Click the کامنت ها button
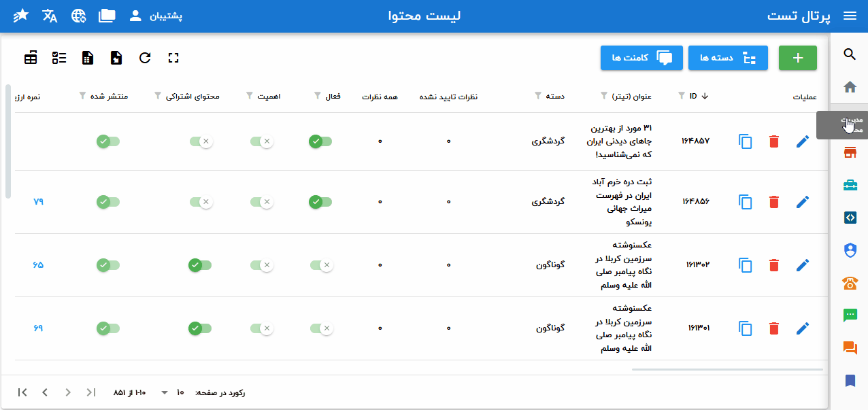This screenshot has height=410, width=868. coord(636,58)
